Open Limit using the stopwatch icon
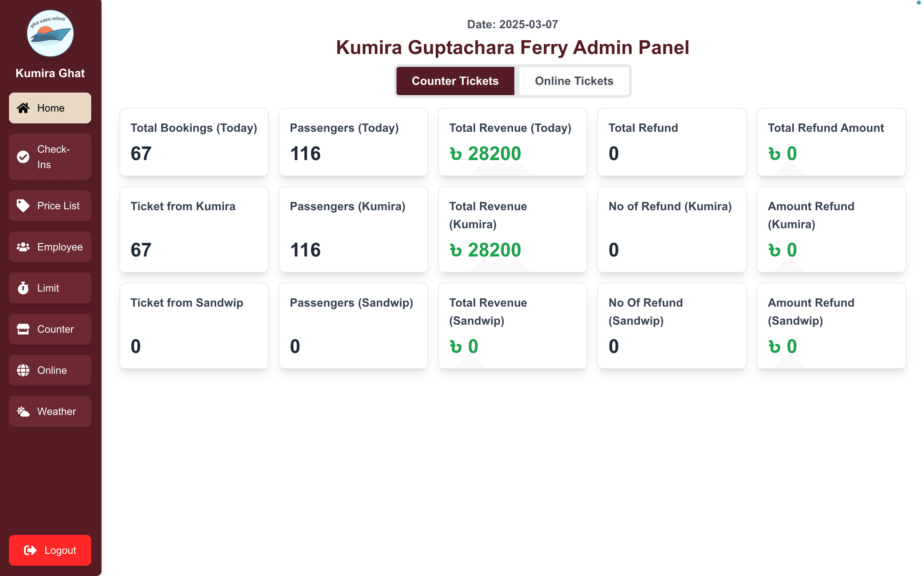 [x=23, y=288]
